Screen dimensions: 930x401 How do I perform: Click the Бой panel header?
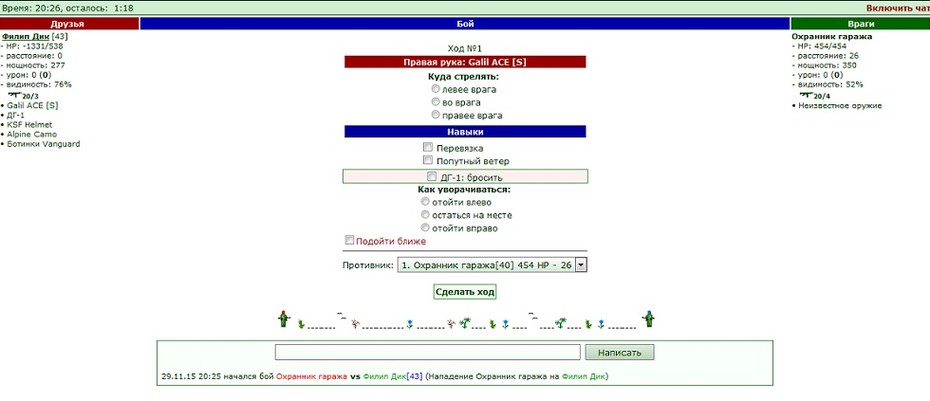coord(465,23)
